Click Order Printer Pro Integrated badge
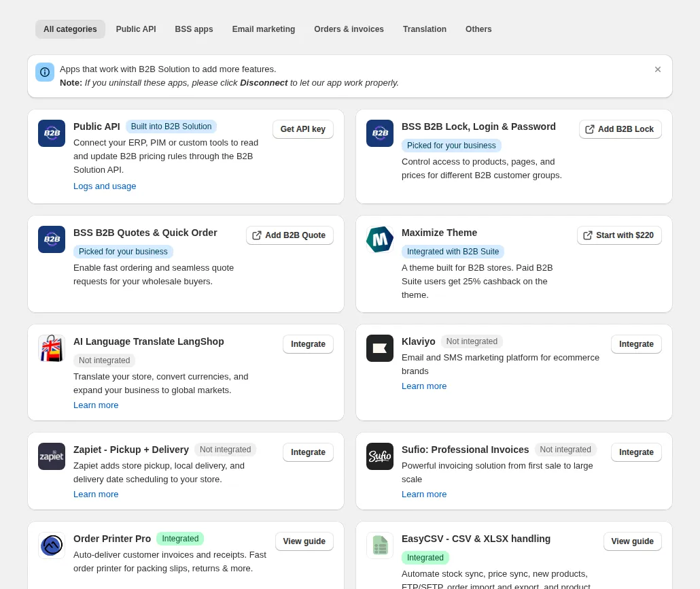The height and width of the screenshot is (589, 700). 180,539
